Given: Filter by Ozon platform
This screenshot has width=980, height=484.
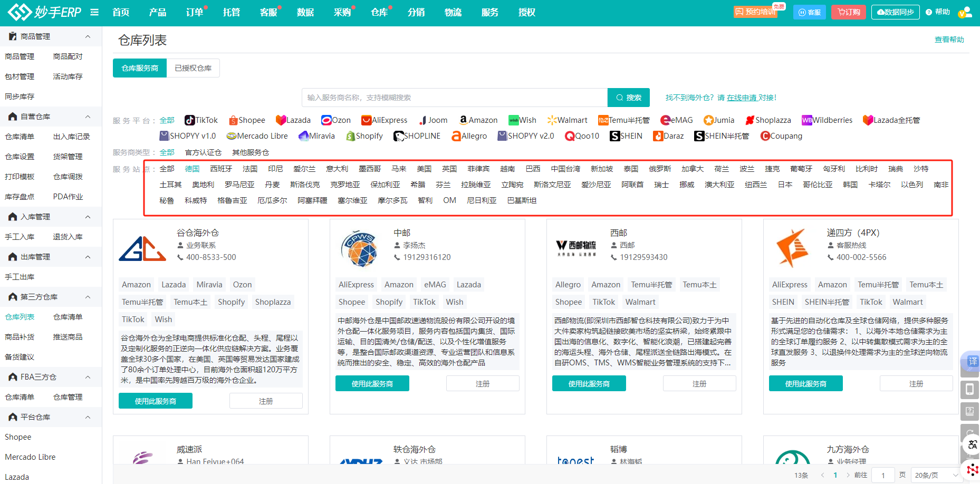Looking at the screenshot, I should click(336, 120).
